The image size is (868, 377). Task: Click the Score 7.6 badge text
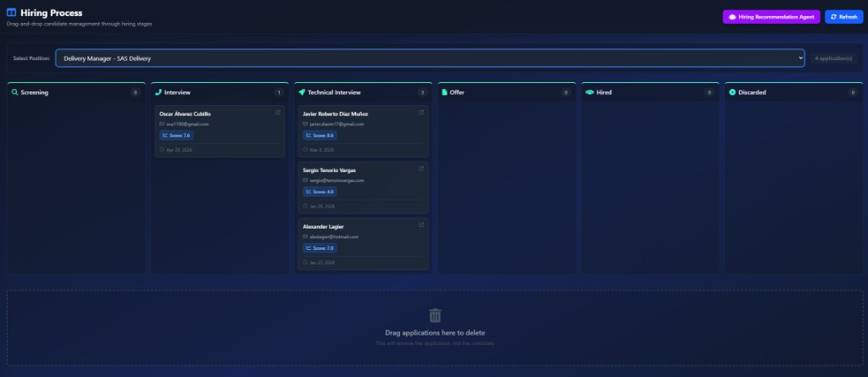coord(180,136)
